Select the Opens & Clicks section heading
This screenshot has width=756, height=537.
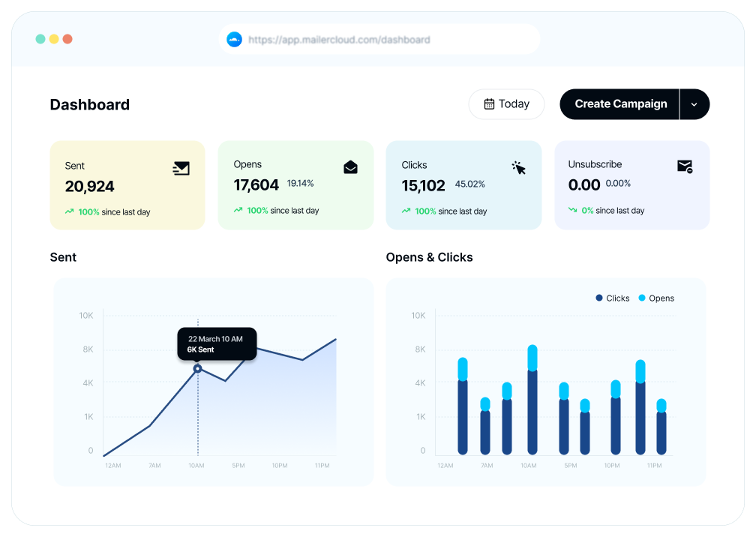428,257
